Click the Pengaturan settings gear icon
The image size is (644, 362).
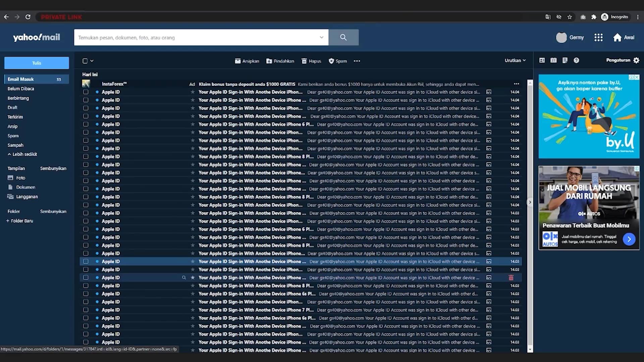point(636,60)
